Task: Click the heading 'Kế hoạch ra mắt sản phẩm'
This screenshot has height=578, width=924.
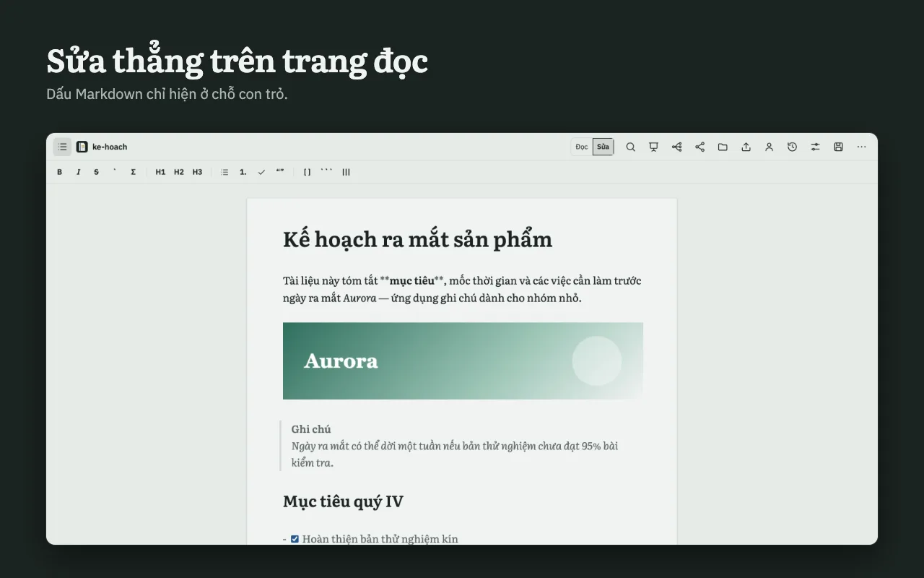Action: (417, 240)
